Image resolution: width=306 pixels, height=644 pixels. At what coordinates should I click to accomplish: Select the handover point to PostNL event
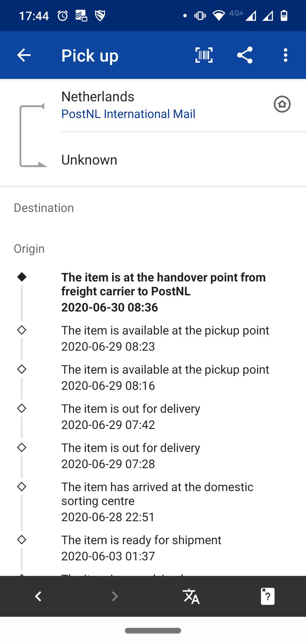click(163, 292)
